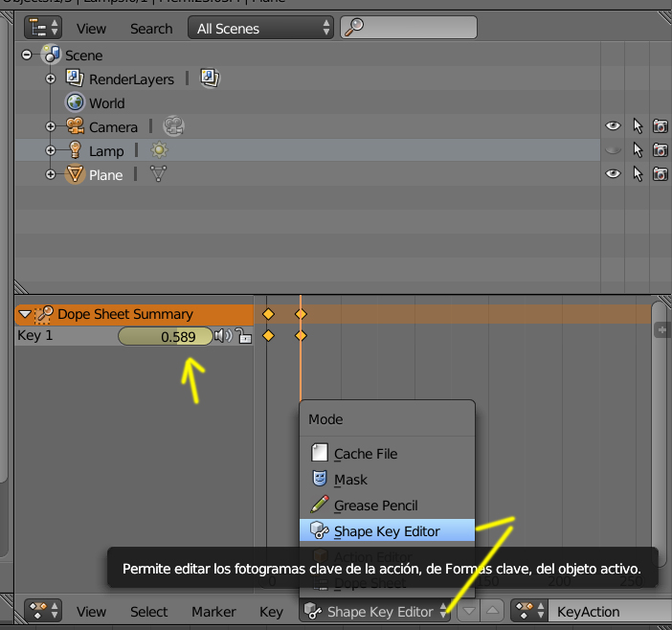Viewport: 672px width, 630px height.
Task: Toggle Camera renderability camera icon
Action: (661, 126)
